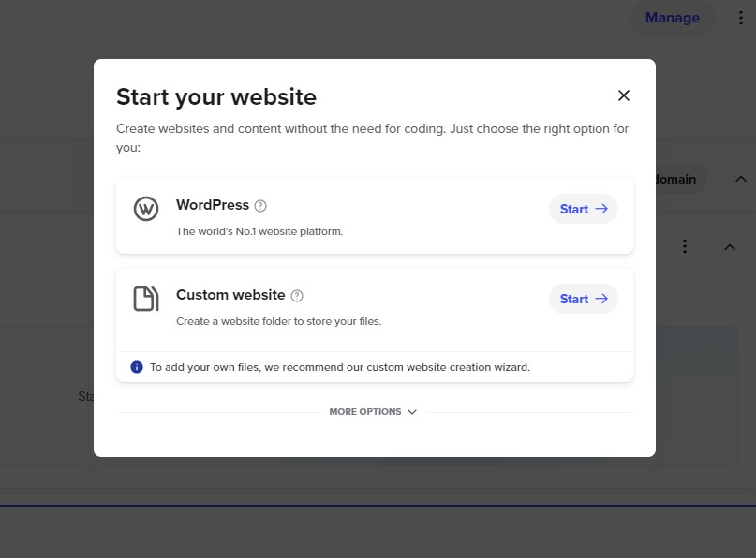Start the WordPress installation

point(584,209)
